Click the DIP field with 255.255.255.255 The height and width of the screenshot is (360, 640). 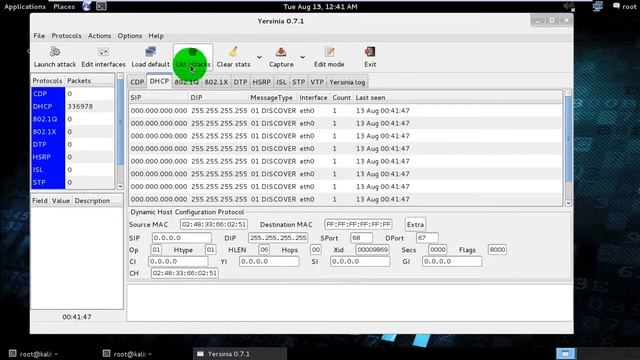[x=278, y=238]
